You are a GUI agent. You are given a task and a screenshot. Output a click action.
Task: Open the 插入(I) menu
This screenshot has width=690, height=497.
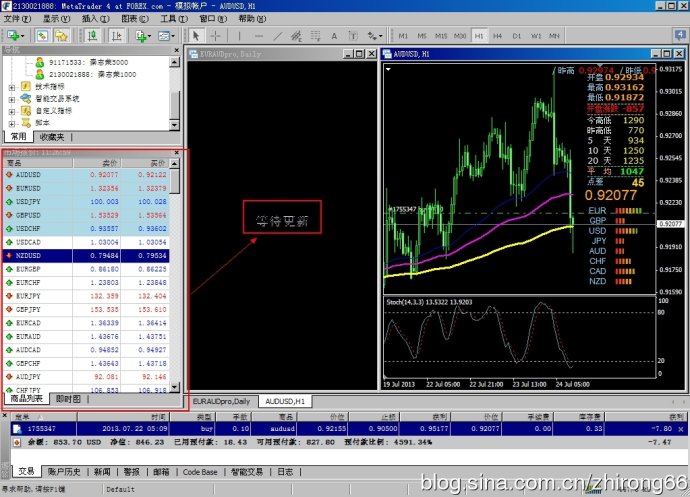(x=95, y=18)
